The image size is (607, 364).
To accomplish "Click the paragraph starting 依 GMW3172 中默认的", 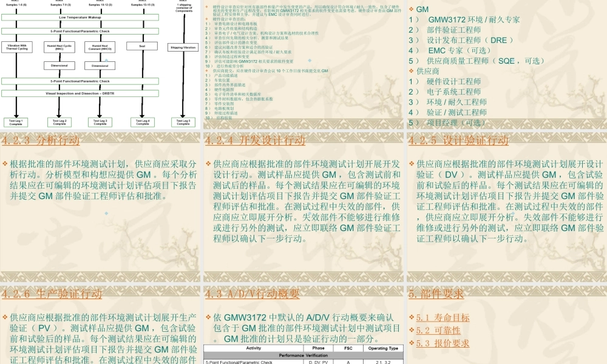I will (307, 328).
